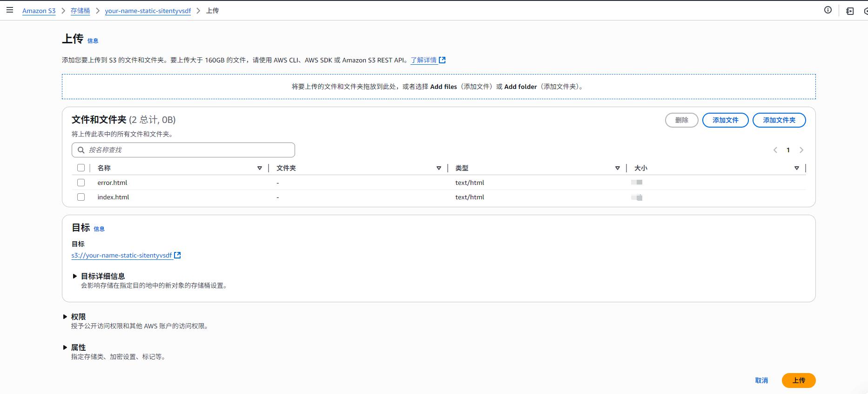
Task: Expand the 目标详细信息 section
Action: click(75, 276)
